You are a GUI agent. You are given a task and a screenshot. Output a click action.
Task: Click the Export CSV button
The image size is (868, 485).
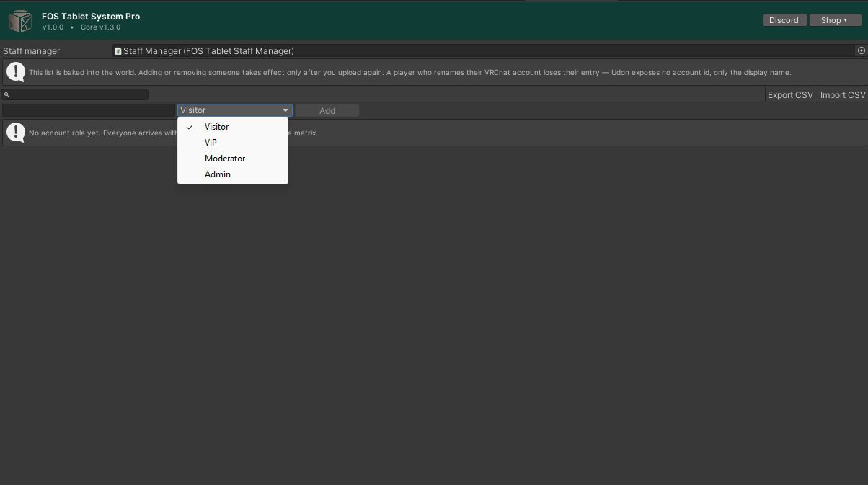pos(790,95)
